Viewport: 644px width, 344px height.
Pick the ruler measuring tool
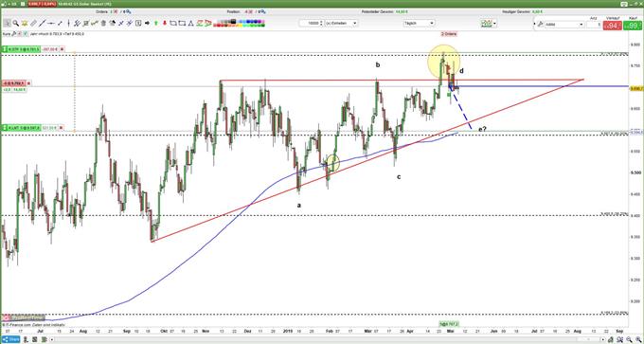33,24
